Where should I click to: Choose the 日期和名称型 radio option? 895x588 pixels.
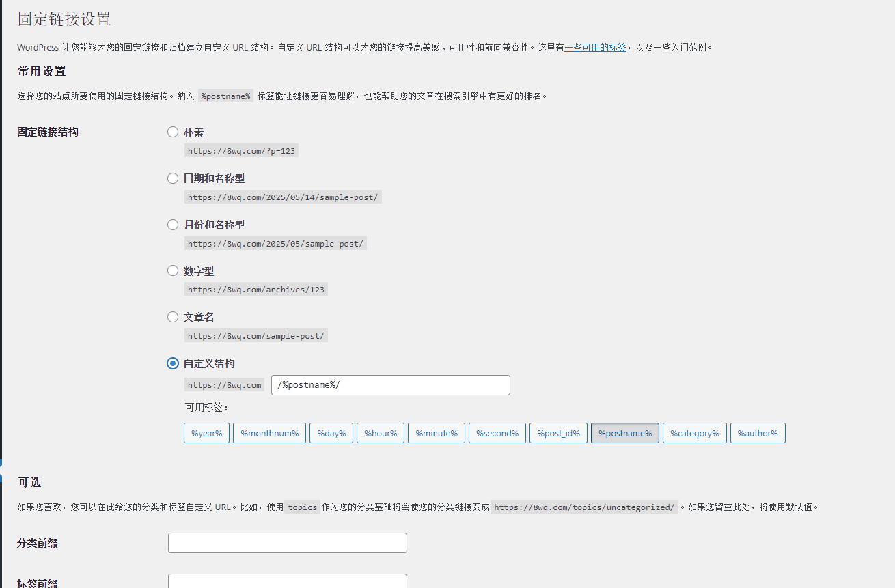tap(173, 178)
